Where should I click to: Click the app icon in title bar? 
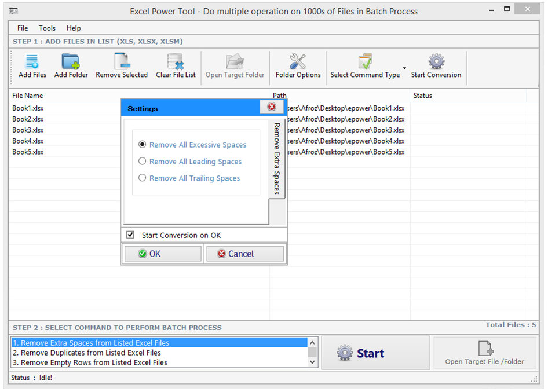14,12
